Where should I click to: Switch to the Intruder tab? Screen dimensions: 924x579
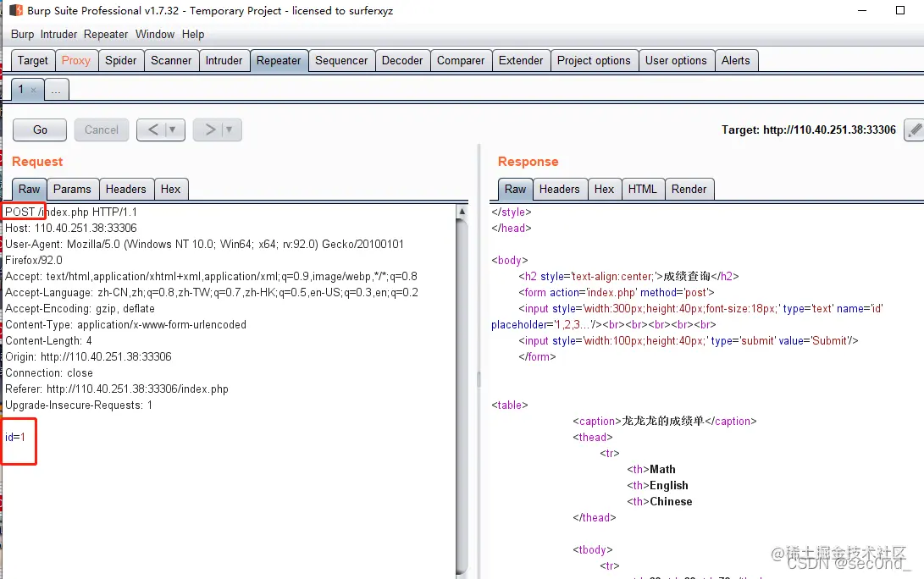point(224,60)
